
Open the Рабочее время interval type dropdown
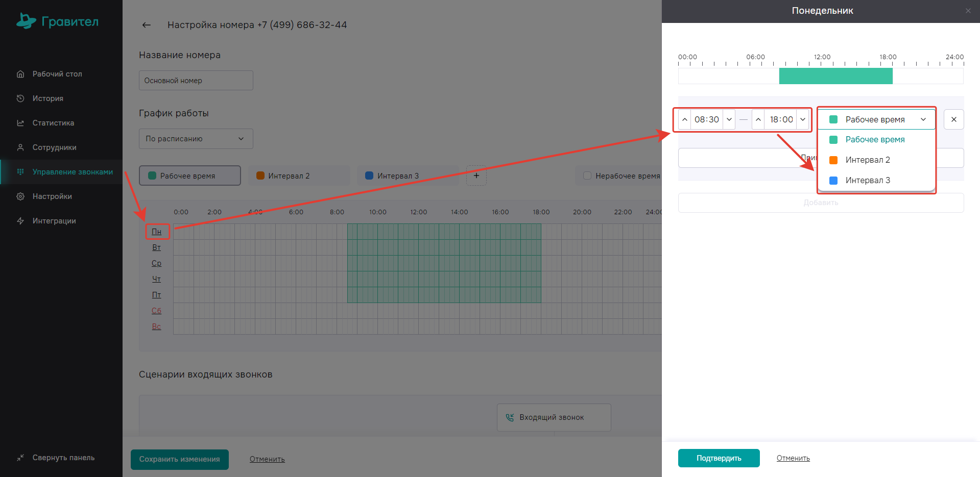pos(876,119)
